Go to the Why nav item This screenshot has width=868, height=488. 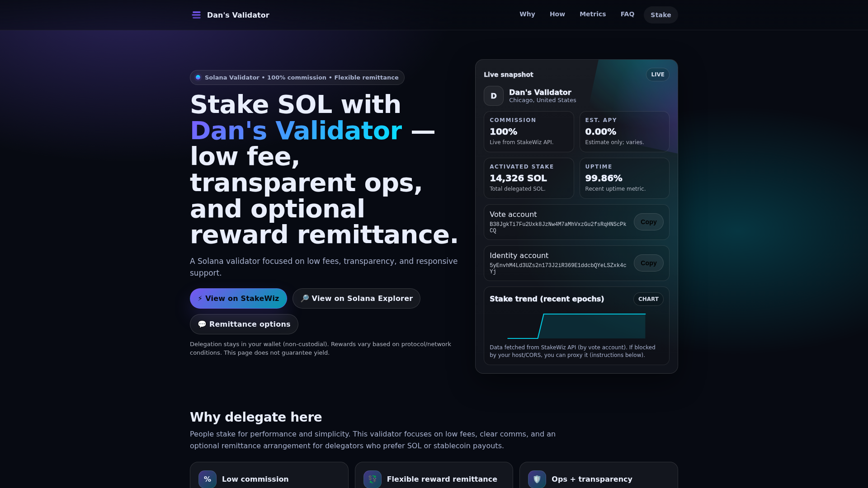527,14
